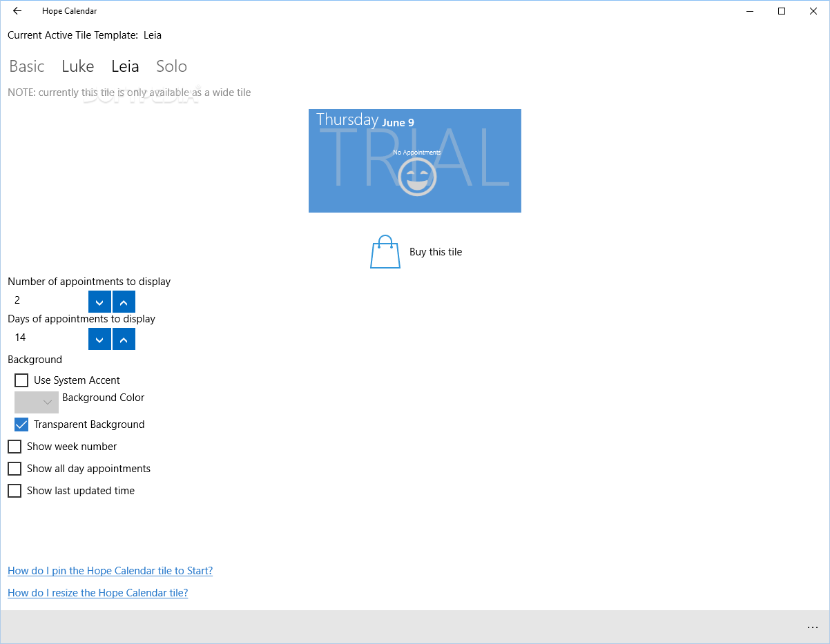Open the resize tile help link

[97, 593]
